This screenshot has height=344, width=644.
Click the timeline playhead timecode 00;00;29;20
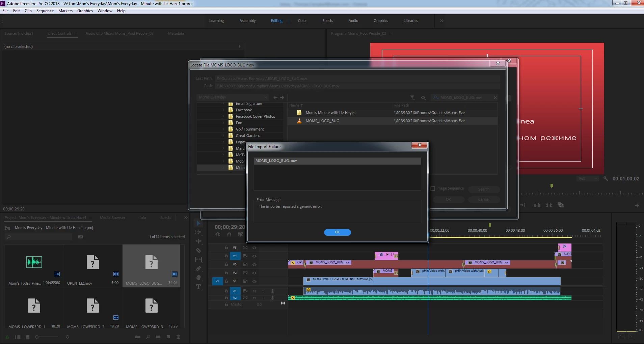click(x=230, y=227)
